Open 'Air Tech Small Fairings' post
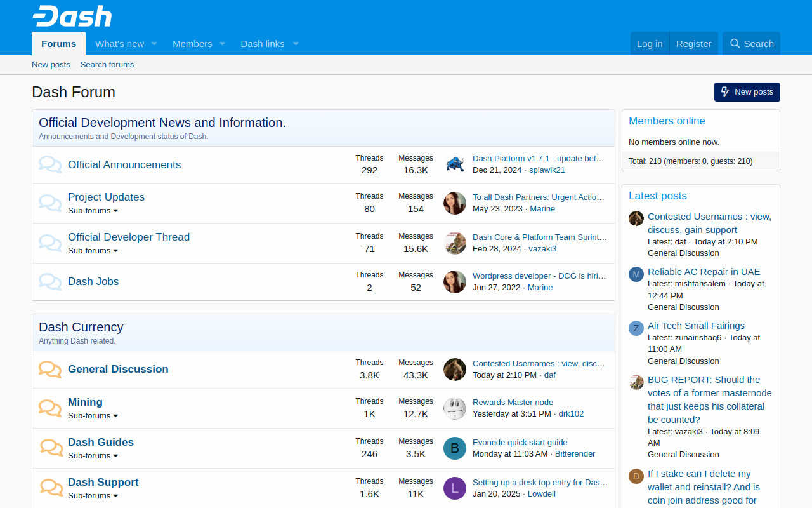The image size is (812, 508). [696, 326]
